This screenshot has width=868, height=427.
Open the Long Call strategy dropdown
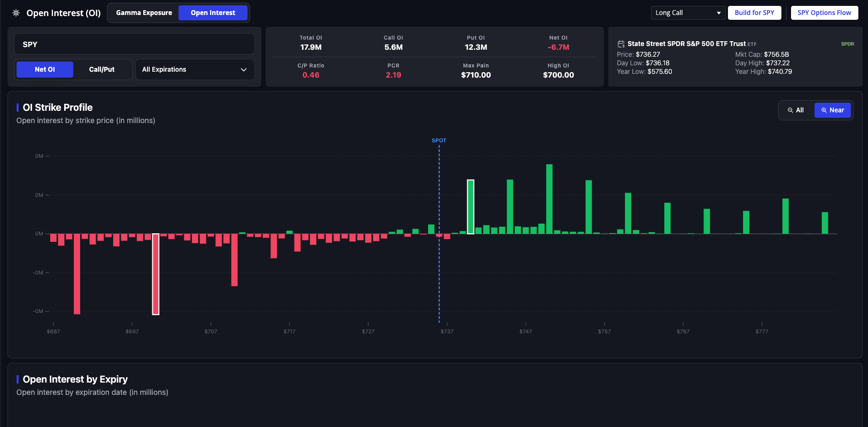(688, 13)
